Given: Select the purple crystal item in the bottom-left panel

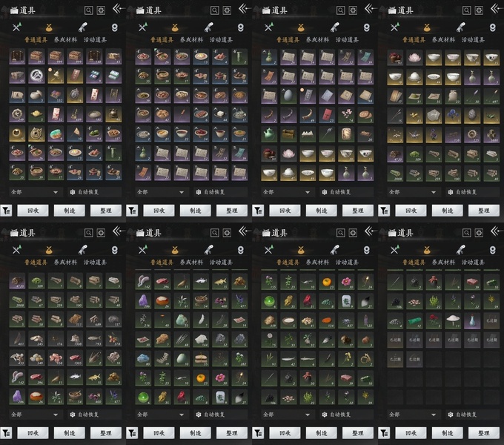Looking at the screenshot, I should pyautogui.click(x=17, y=397).
